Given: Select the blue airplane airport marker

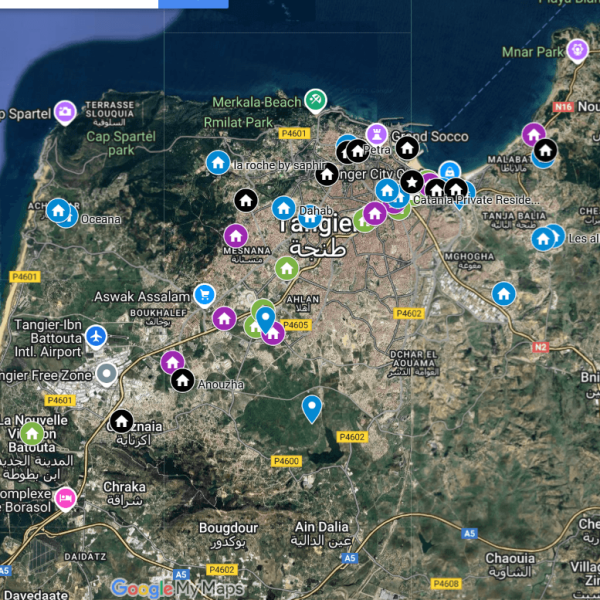Looking at the screenshot, I should click(x=96, y=336).
